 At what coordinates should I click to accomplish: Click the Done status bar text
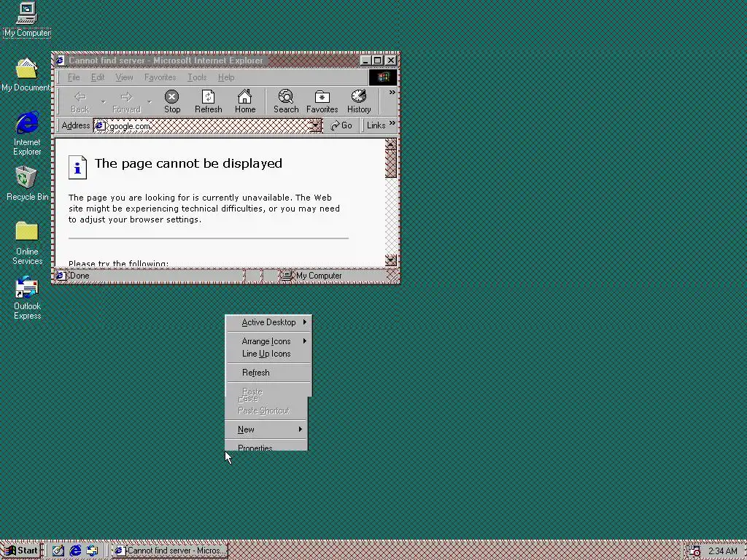[x=80, y=276]
